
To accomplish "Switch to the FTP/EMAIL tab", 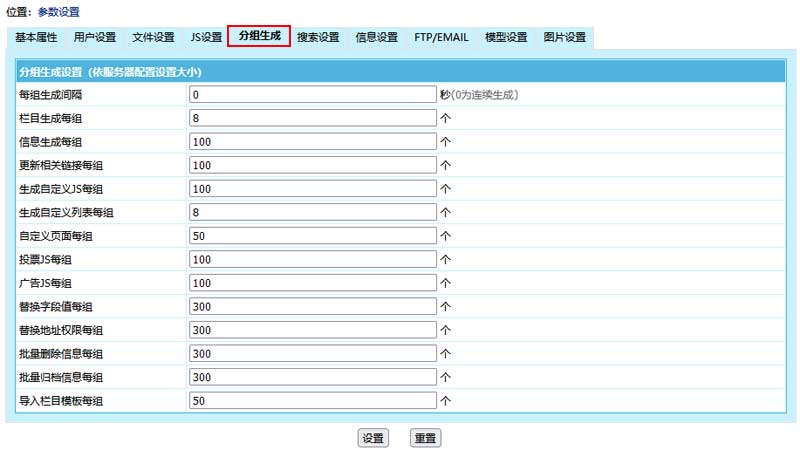I will coord(441,38).
